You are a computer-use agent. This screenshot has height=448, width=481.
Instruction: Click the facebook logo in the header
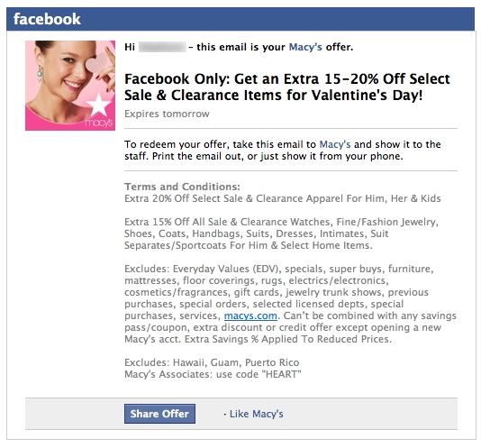click(47, 19)
